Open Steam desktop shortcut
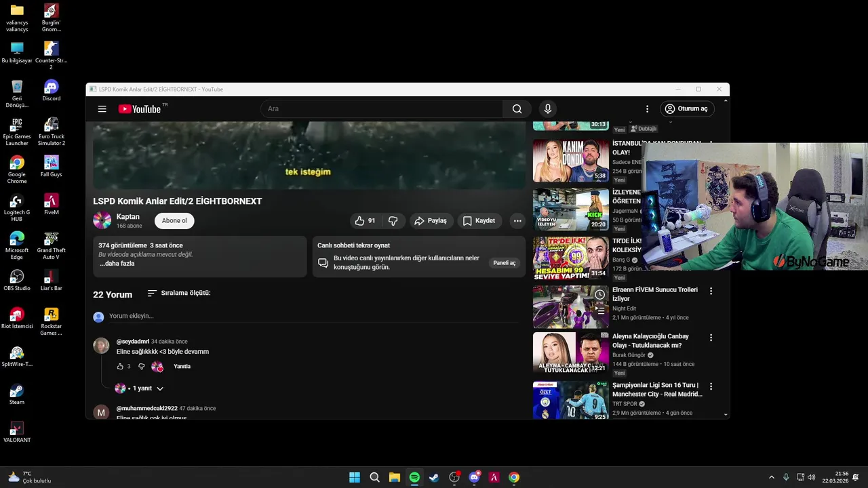868x488 pixels. click(17, 394)
